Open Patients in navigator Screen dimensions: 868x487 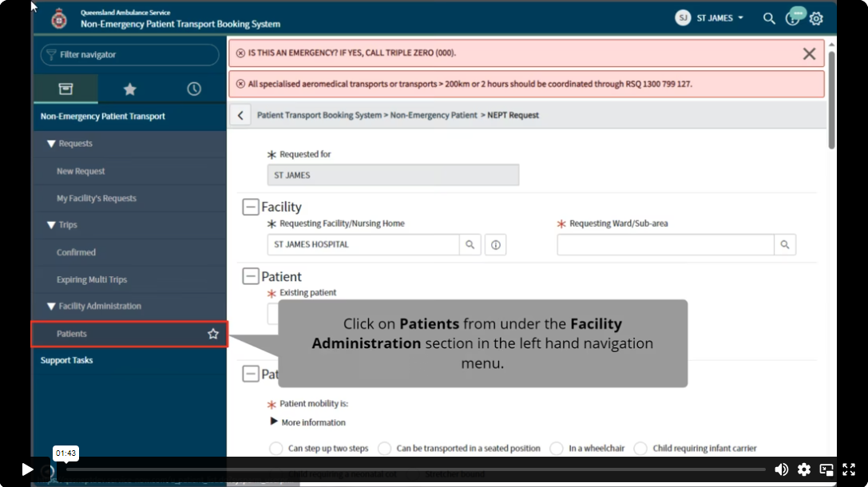[x=71, y=334]
